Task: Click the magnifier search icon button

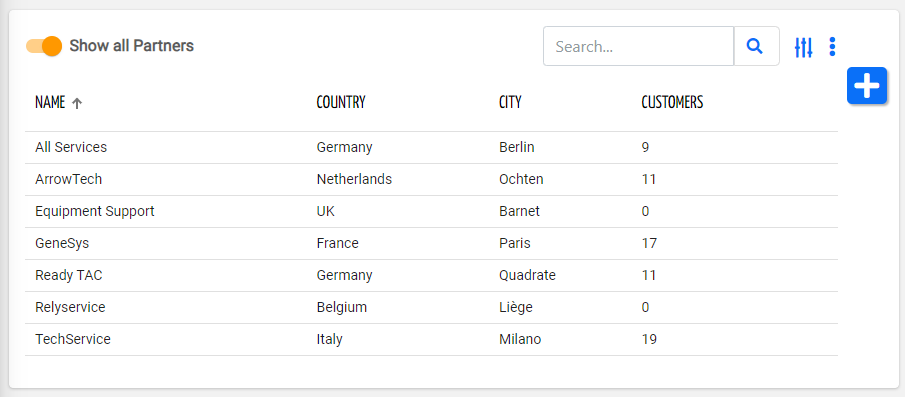Action: click(x=756, y=46)
